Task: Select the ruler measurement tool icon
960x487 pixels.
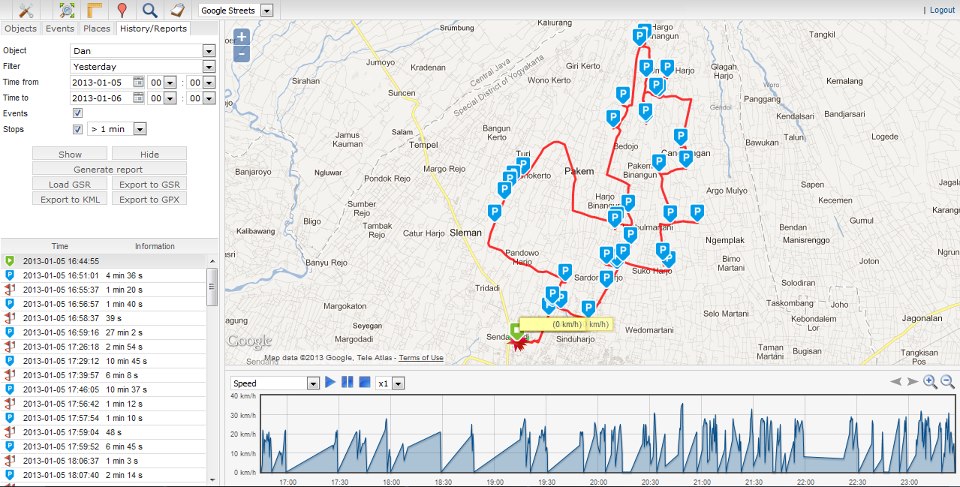Action: [94, 10]
